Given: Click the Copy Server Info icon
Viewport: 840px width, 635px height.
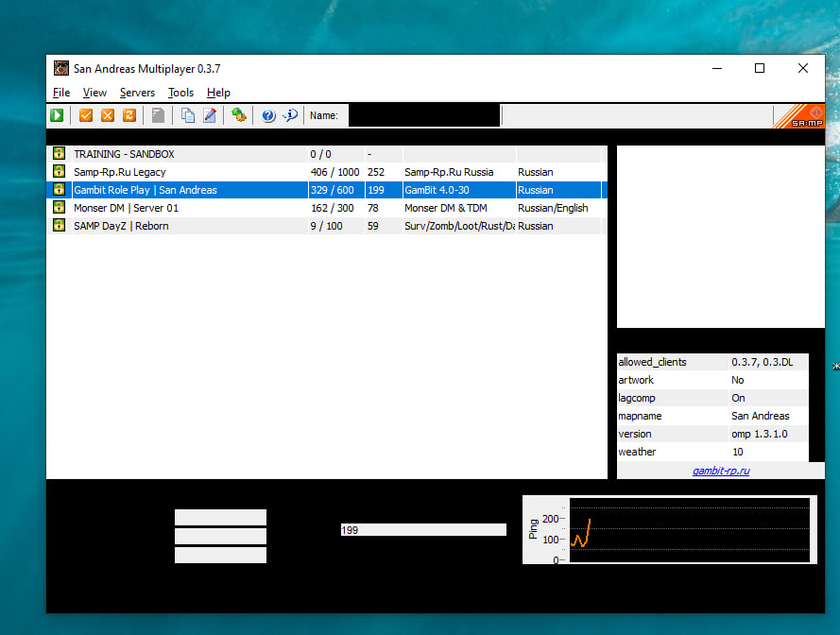Looking at the screenshot, I should [x=188, y=115].
